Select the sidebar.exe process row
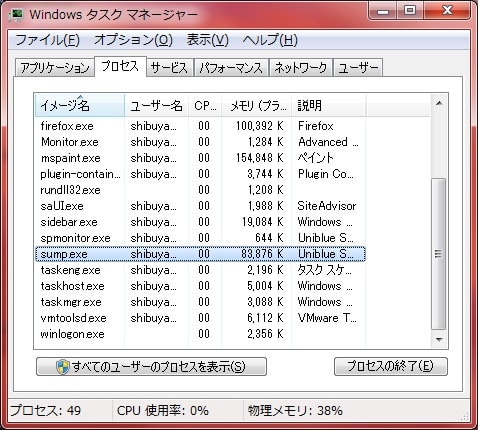Image resolution: width=478 pixels, height=430 pixels. pyautogui.click(x=200, y=222)
